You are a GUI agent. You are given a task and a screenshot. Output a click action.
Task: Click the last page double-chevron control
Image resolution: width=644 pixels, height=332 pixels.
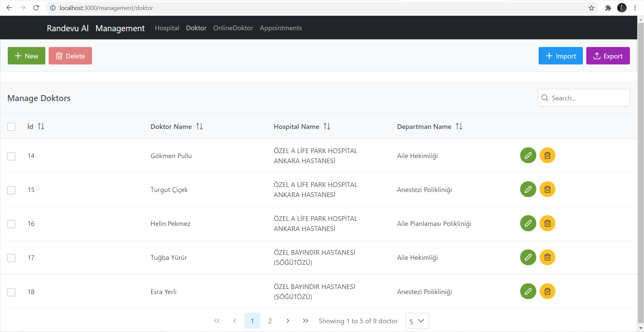pos(305,321)
